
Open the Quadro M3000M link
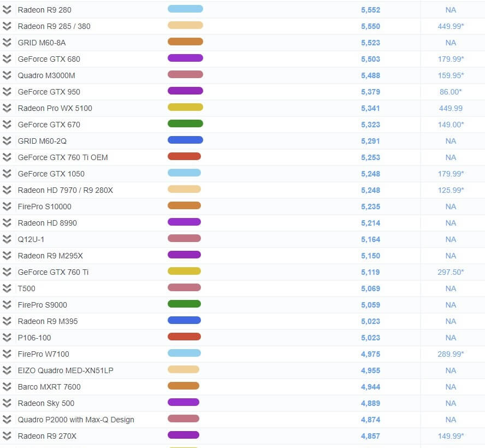click(46, 75)
